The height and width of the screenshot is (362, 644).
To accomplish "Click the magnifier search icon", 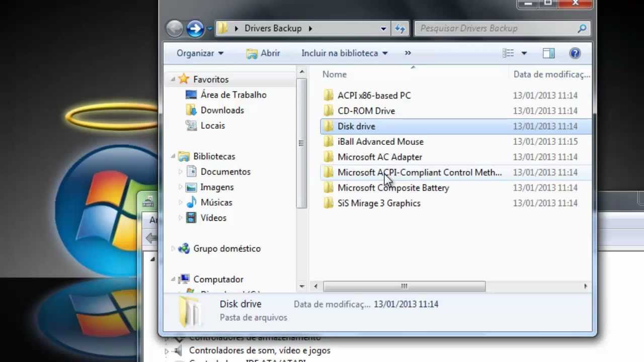I will (x=582, y=29).
